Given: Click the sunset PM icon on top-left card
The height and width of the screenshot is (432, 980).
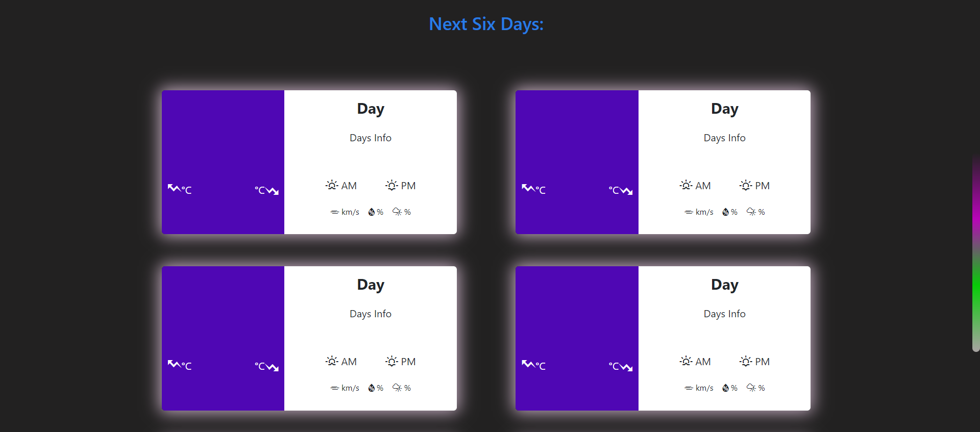Looking at the screenshot, I should [391, 185].
